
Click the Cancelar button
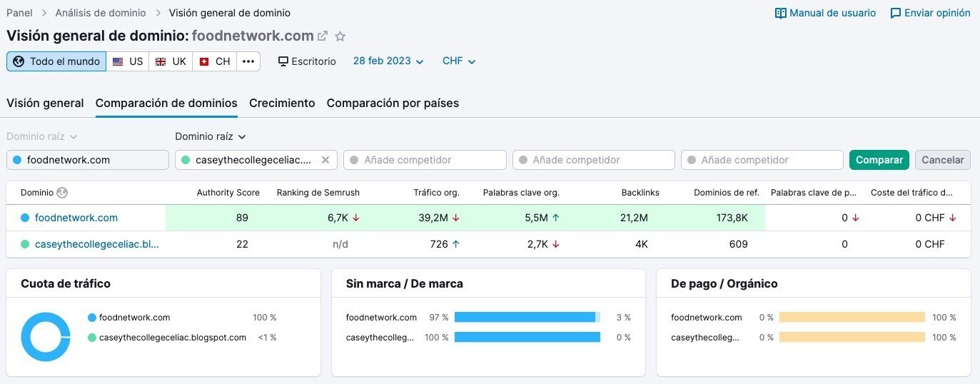click(942, 160)
